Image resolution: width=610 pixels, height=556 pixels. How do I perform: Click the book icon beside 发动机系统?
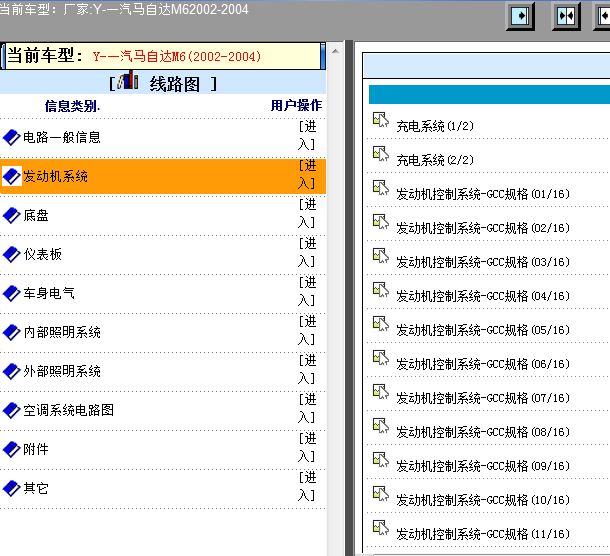(11, 177)
